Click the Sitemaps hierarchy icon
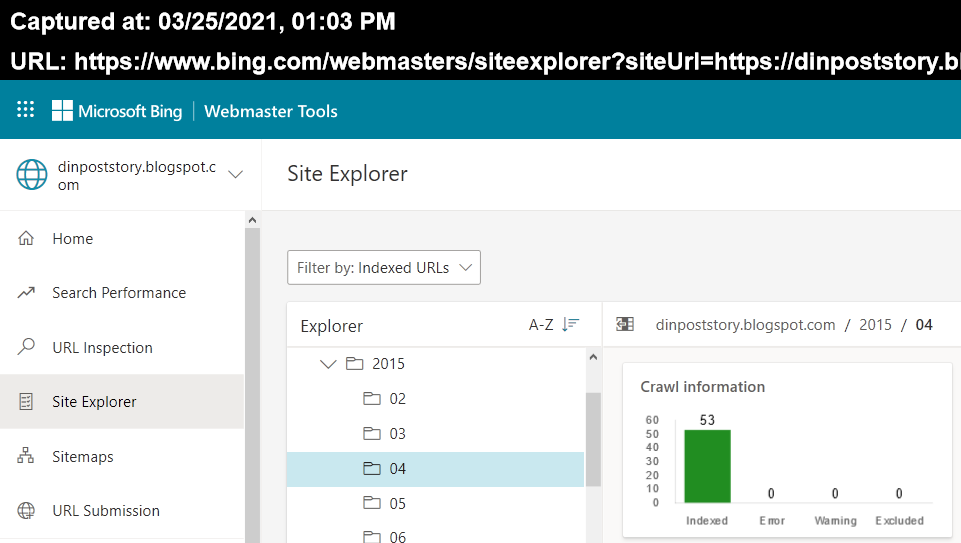This screenshot has height=543, width=961. pyautogui.click(x=26, y=455)
